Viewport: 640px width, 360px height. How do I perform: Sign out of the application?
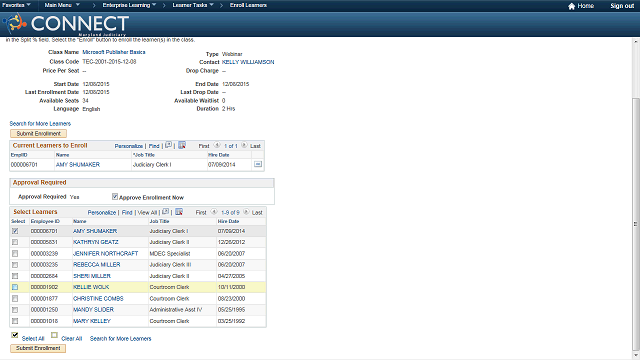click(622, 6)
